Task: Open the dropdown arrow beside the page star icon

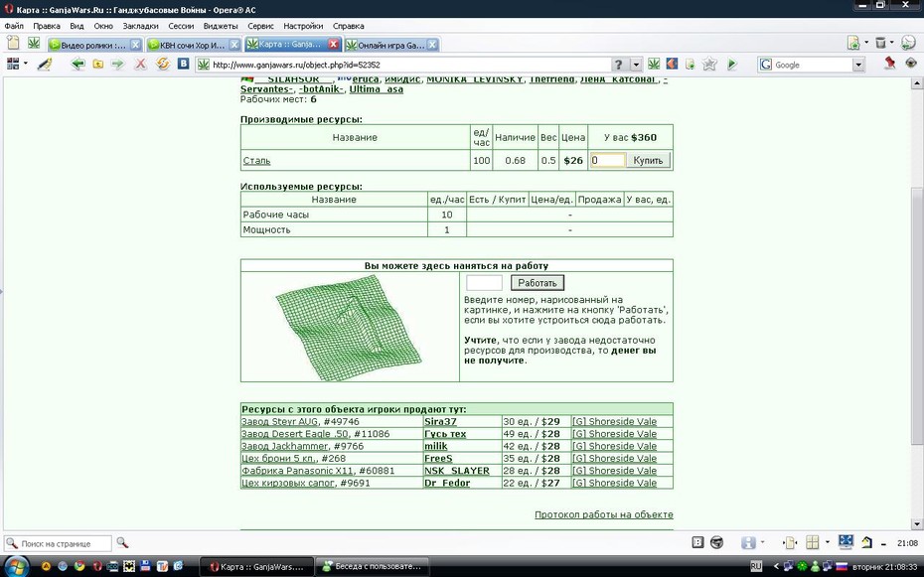Action: 865,43
